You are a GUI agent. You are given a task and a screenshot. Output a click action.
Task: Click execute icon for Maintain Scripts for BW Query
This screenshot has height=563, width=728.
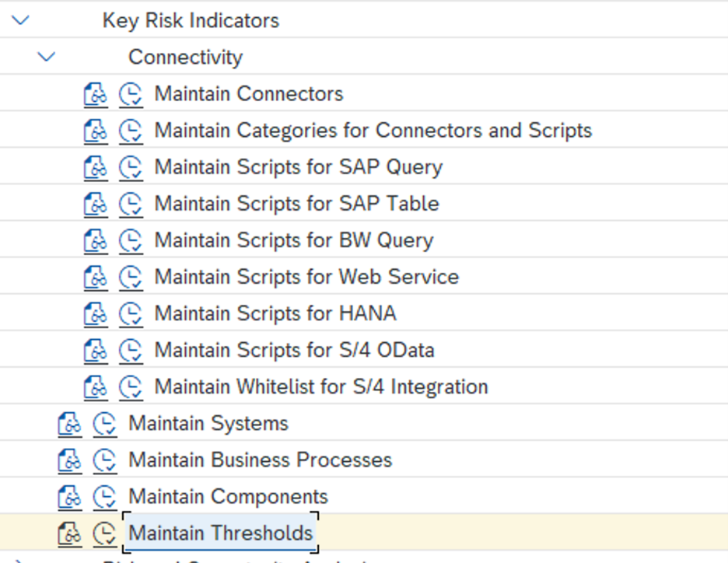(x=131, y=240)
